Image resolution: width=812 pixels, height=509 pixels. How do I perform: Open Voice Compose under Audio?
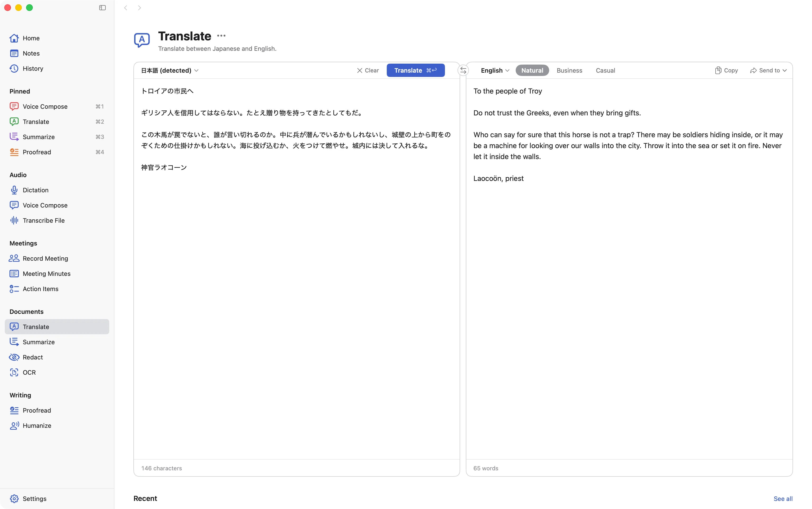[57, 205]
